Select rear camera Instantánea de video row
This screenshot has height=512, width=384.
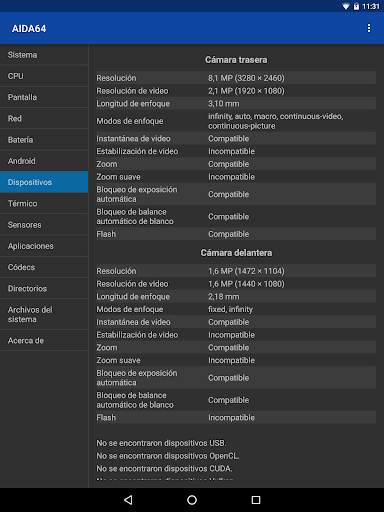point(236,138)
